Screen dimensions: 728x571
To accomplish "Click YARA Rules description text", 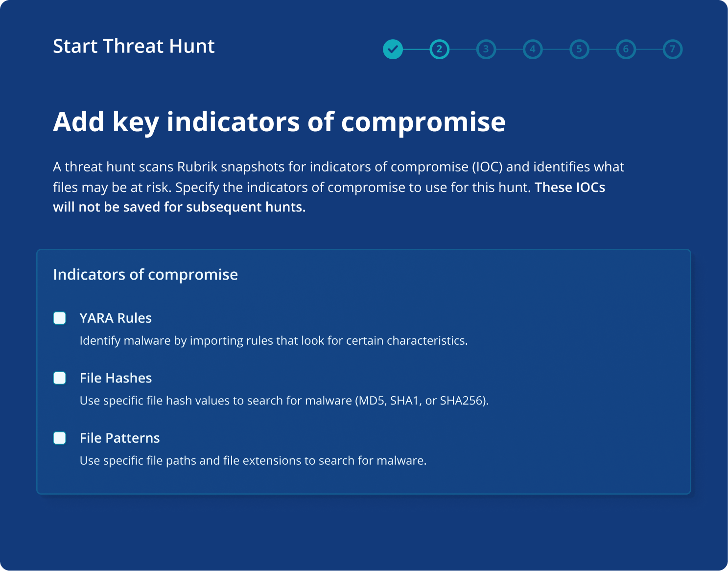I will coord(274,341).
